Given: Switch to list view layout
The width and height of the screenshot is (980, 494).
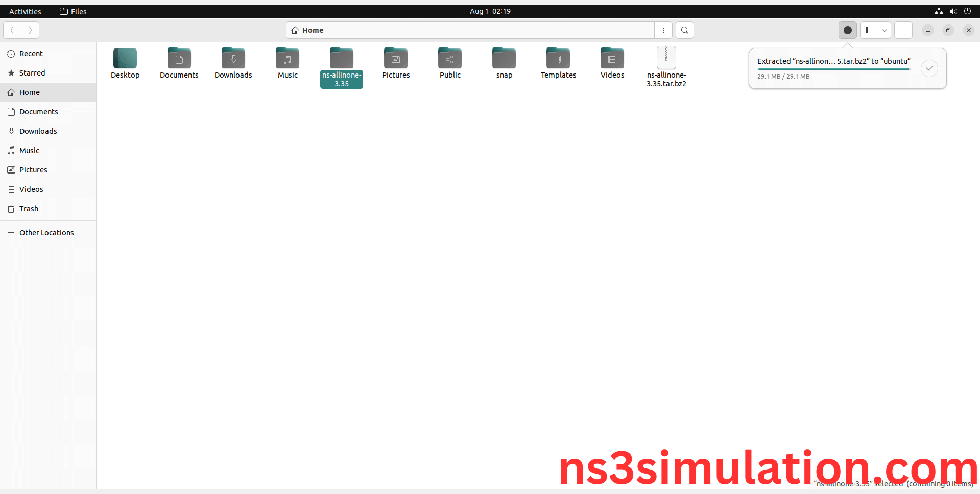Looking at the screenshot, I should point(869,30).
